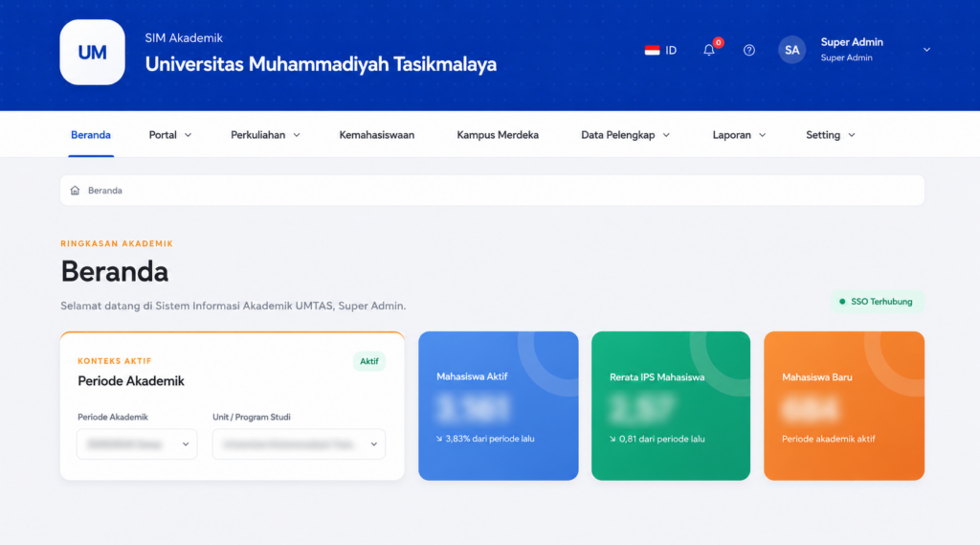The image size is (980, 545).
Task: Open the Kampus Merdeka menu item
Action: tap(498, 134)
